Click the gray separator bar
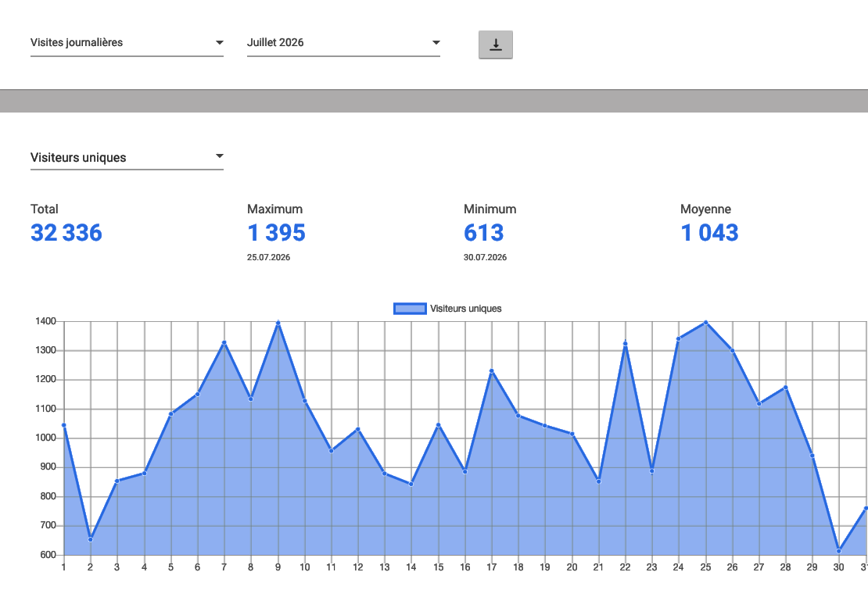Screen dimensions: 868x590 434,101
